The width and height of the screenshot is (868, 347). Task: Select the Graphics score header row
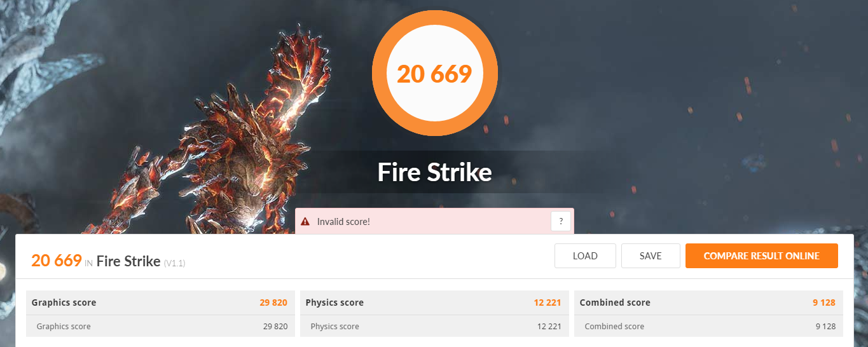click(160, 303)
